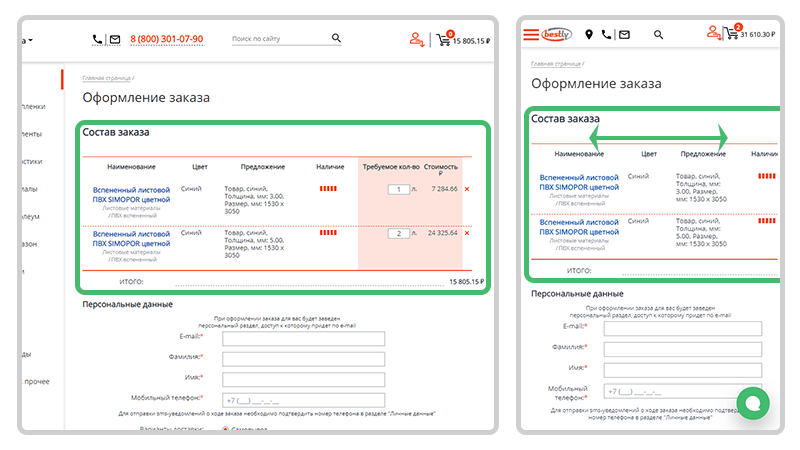Remove the 7 284.66 item with red cross

467,189
